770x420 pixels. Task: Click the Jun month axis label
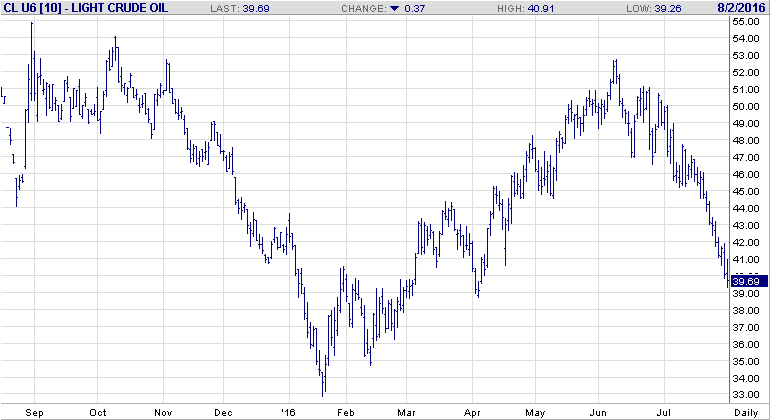597,411
